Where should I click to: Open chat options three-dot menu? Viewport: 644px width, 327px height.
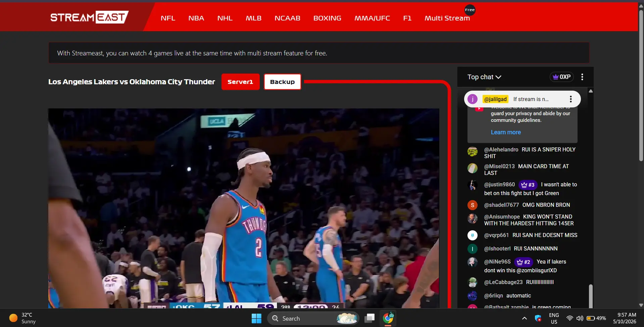[582, 77]
